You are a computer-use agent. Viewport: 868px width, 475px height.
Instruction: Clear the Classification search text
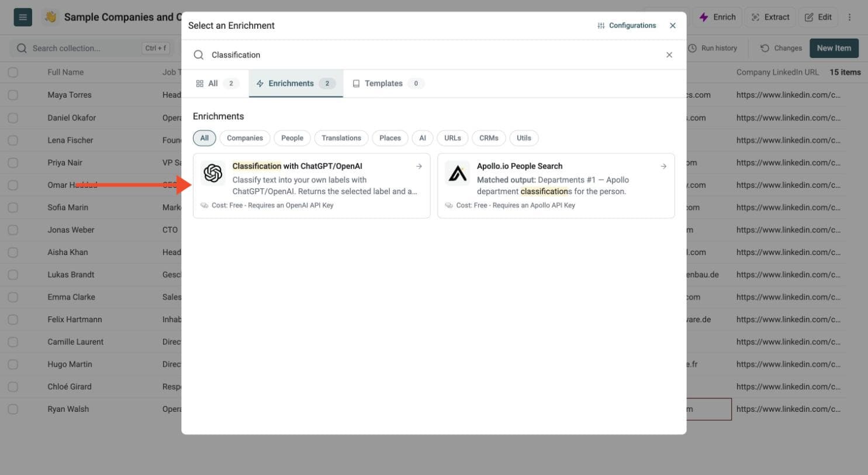click(669, 55)
